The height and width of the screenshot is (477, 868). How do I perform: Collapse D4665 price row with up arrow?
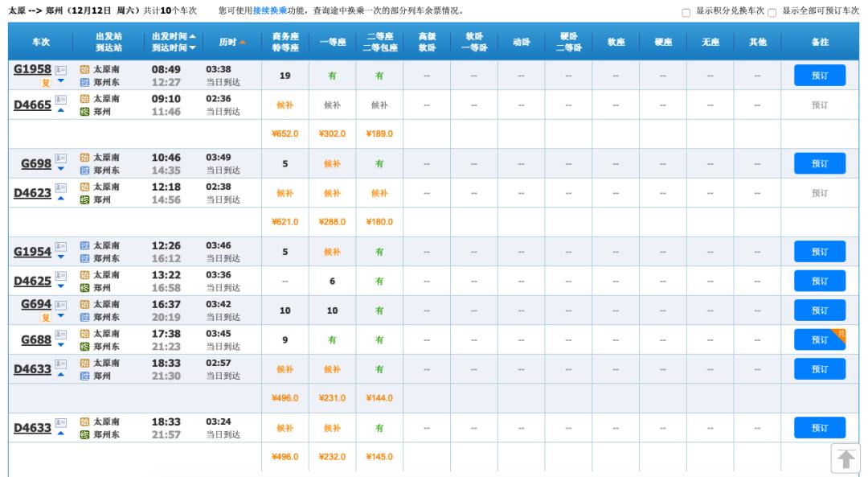pyautogui.click(x=61, y=110)
